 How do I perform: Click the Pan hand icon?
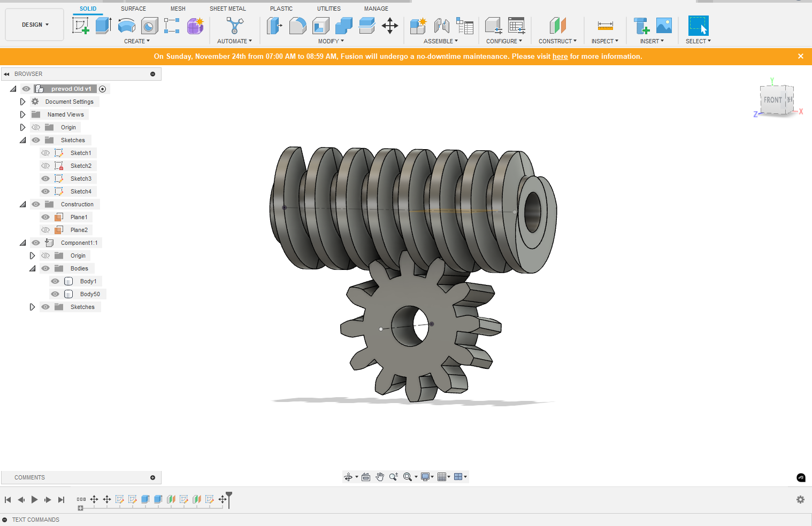380,477
